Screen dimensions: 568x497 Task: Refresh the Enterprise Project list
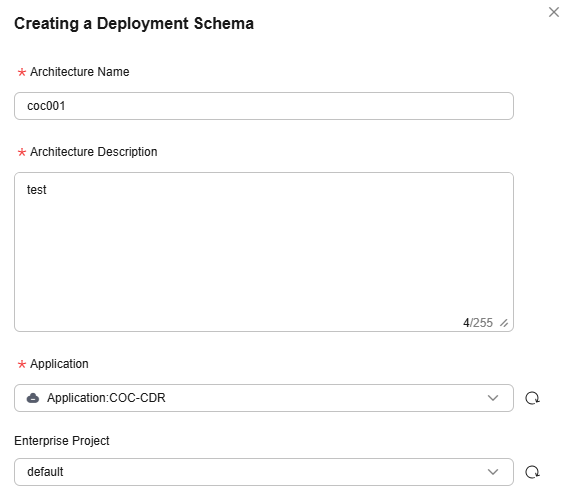point(532,472)
